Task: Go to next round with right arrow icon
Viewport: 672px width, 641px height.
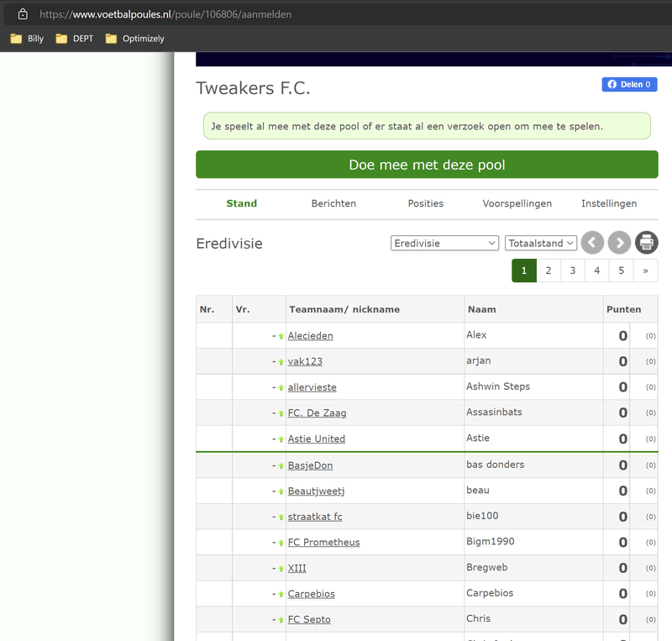Action: click(619, 243)
